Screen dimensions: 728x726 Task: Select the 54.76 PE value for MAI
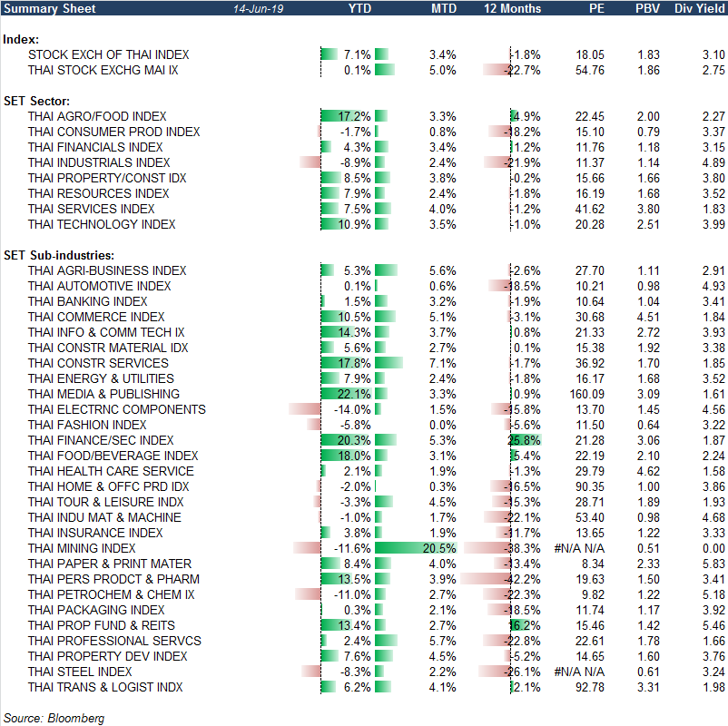click(590, 70)
